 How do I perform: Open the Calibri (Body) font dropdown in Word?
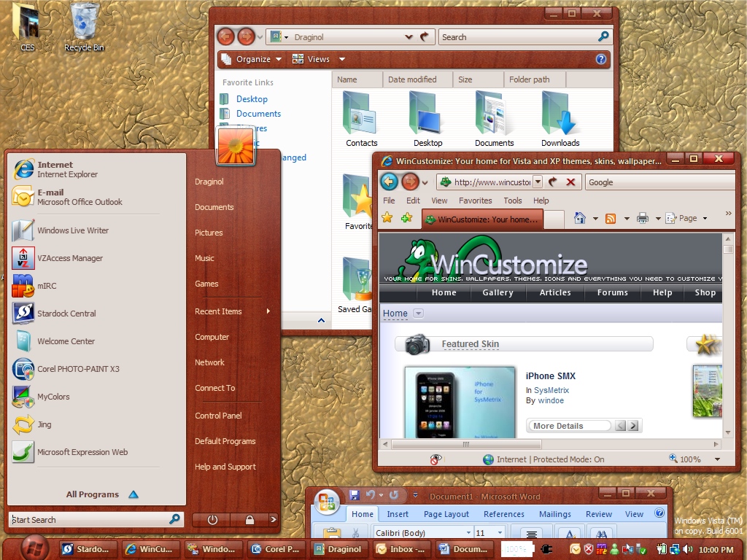tap(468, 533)
